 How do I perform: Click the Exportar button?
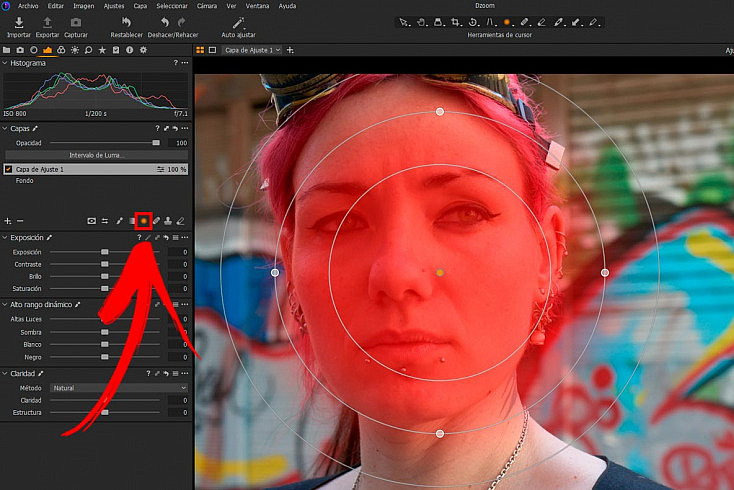pyautogui.click(x=47, y=28)
